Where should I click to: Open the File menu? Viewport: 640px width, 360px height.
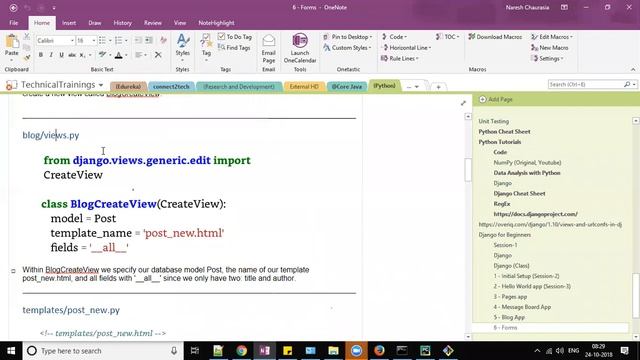point(13,23)
